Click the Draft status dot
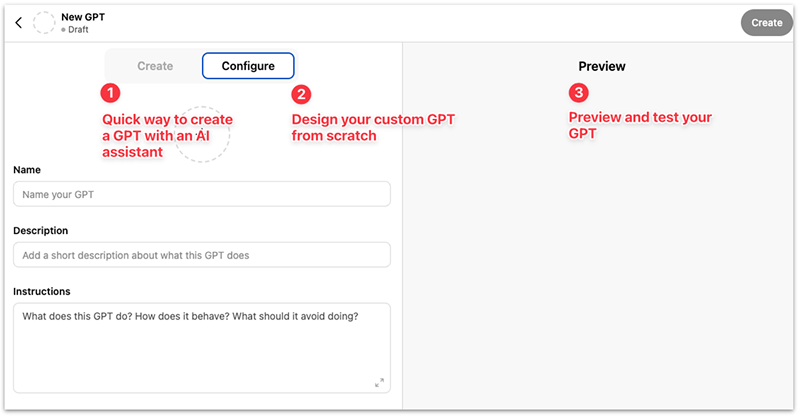Image resolution: width=800 pixels, height=418 pixels. click(x=63, y=30)
